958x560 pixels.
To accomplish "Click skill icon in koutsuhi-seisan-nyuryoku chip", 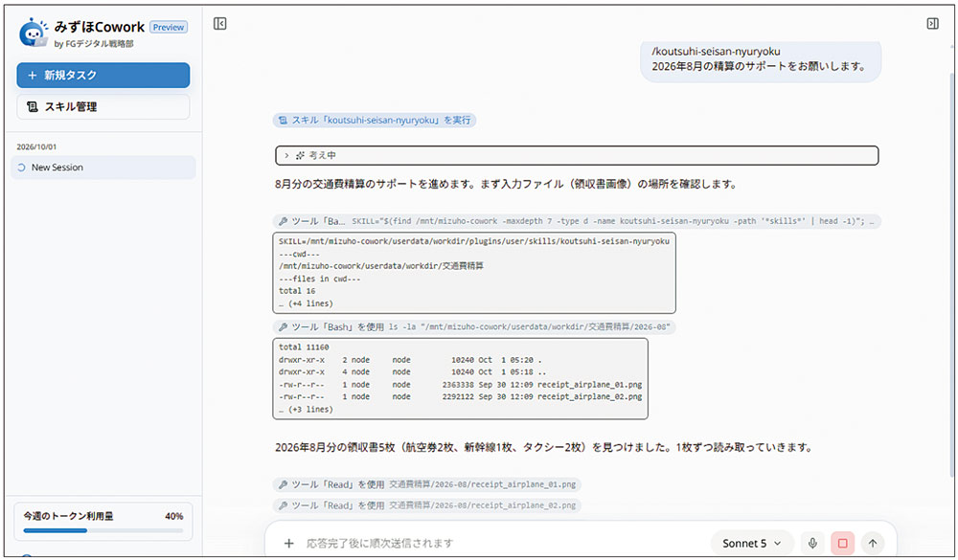I will [283, 121].
